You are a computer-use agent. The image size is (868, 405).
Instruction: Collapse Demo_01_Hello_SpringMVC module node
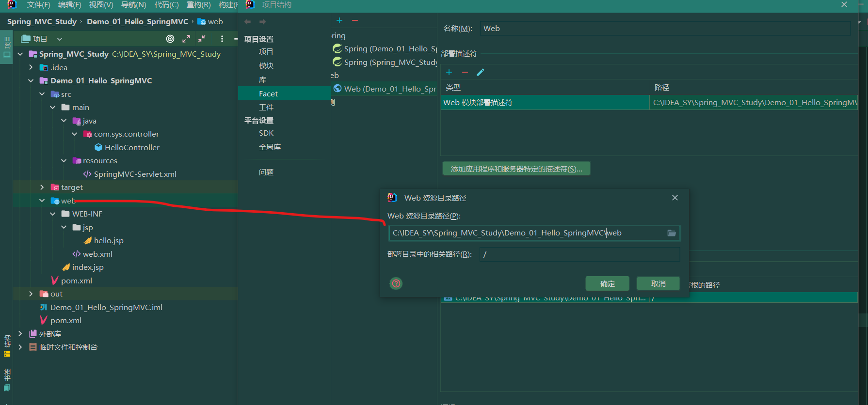(31, 80)
